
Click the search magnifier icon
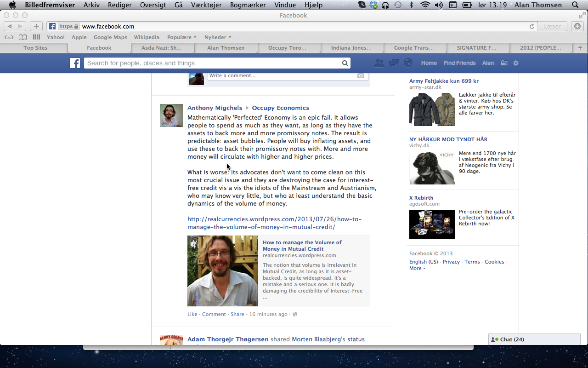click(345, 63)
